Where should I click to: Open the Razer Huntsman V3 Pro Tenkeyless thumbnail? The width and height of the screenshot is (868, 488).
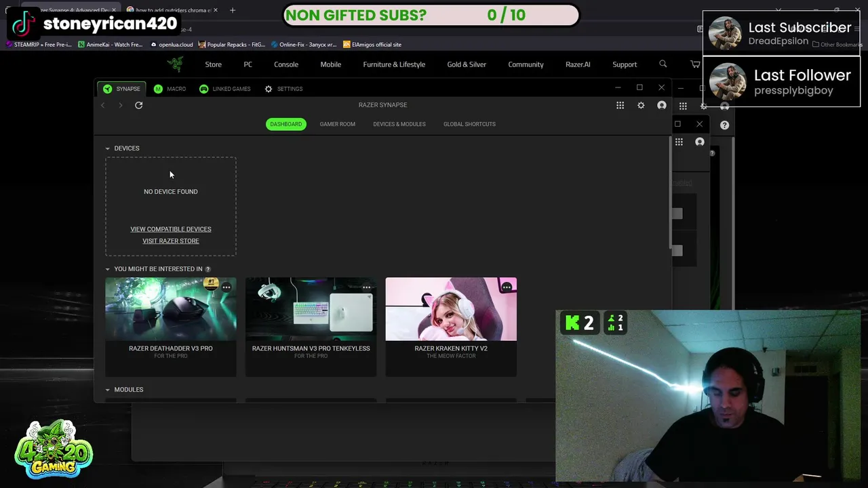[311, 309]
